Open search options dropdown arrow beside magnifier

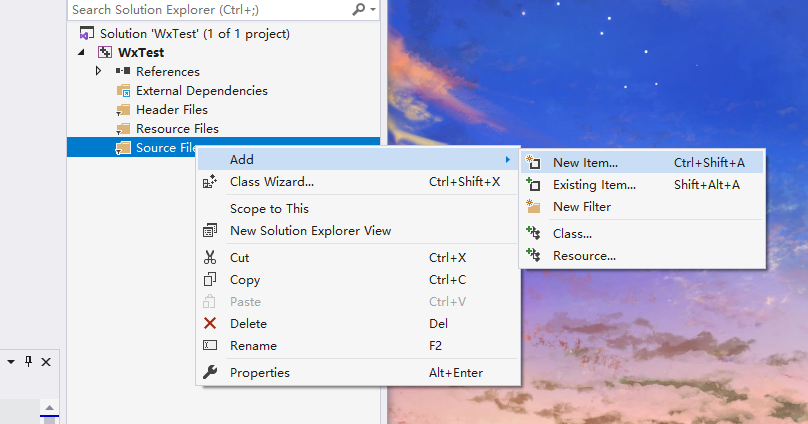[373, 10]
